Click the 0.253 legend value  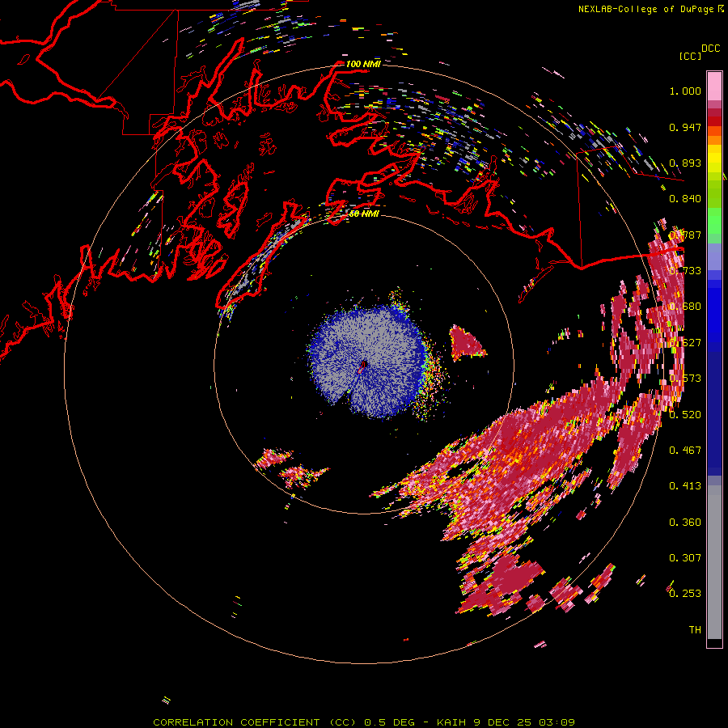click(685, 594)
